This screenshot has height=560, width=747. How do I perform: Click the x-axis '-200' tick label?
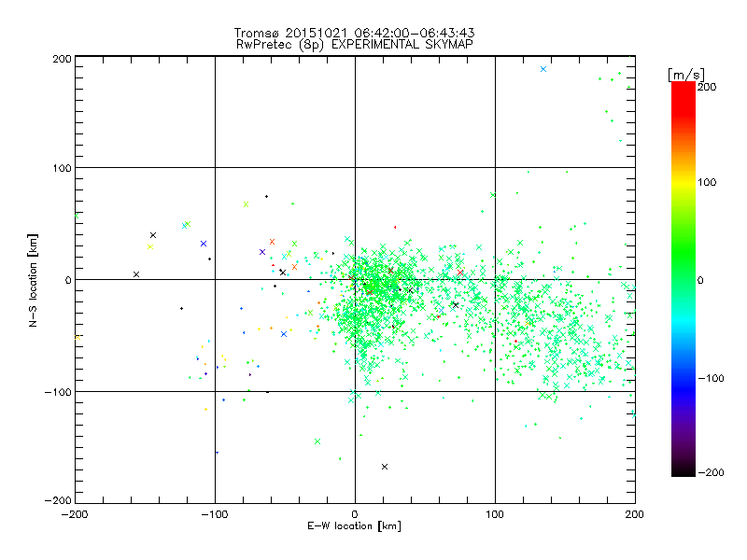(75, 514)
